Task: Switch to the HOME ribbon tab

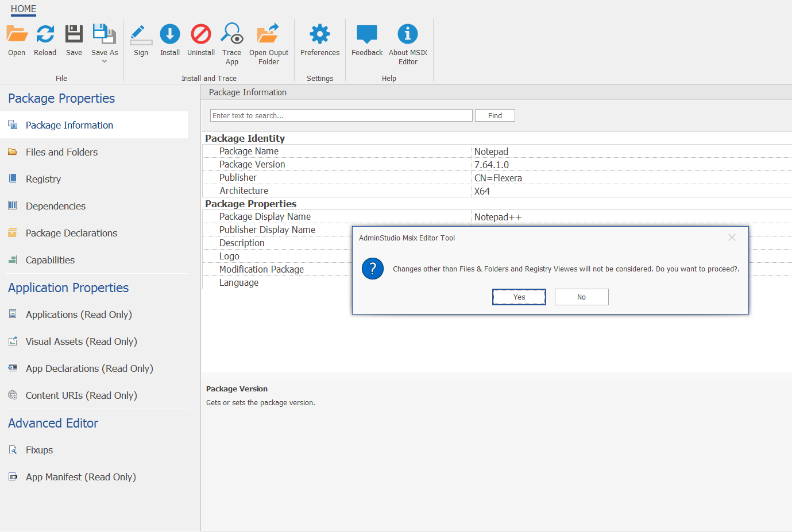Action: [x=24, y=9]
